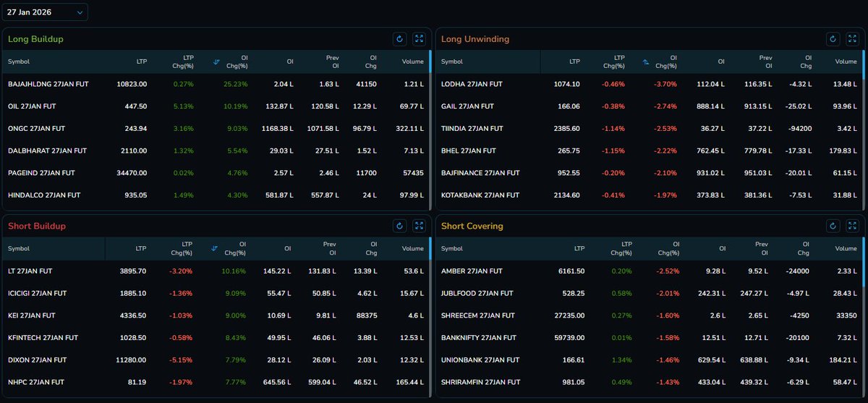Select HINDALCO 27JAN FUT symbol

tap(45, 195)
